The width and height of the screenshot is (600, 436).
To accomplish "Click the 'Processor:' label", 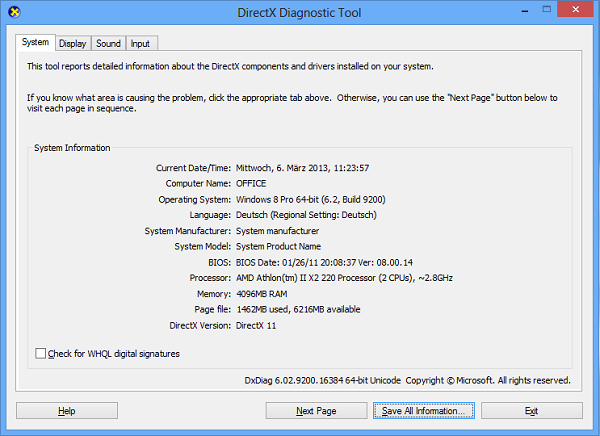I will click(210, 278).
